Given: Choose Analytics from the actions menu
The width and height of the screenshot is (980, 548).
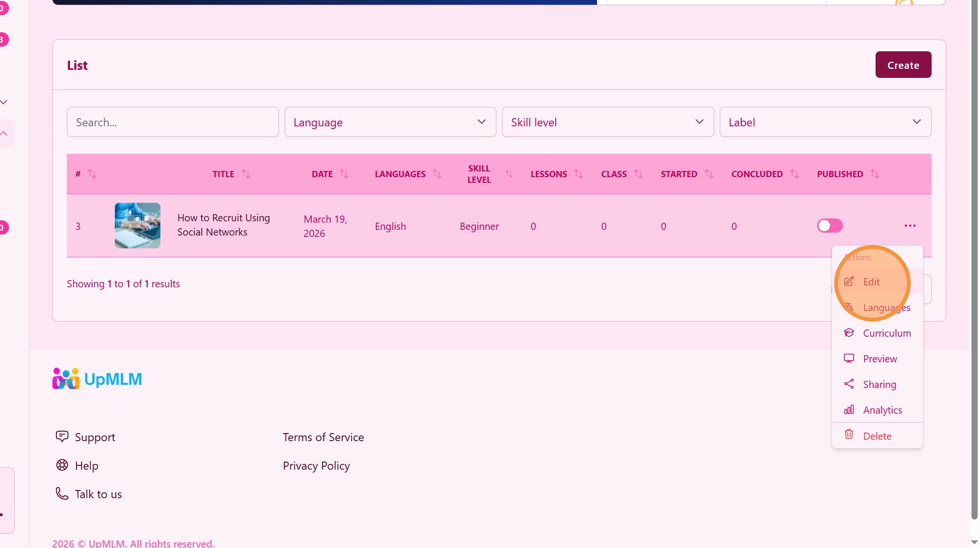Looking at the screenshot, I should pyautogui.click(x=882, y=410).
